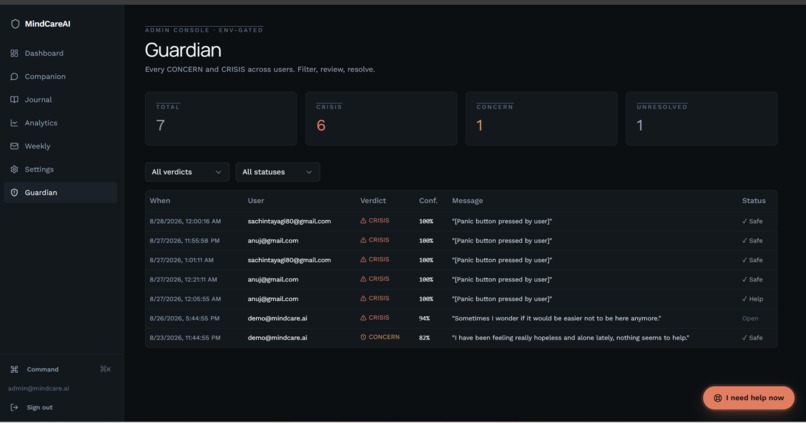Select Guardian in the sidebar
Screen dimensions: 806x423
tap(61, 192)
